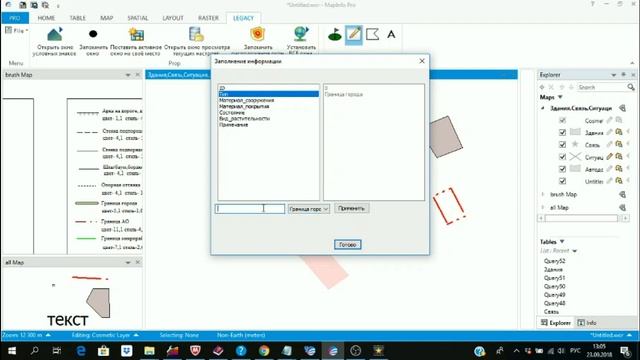Open the HOME ribbon tab
The image size is (640, 360).
pyautogui.click(x=46, y=18)
